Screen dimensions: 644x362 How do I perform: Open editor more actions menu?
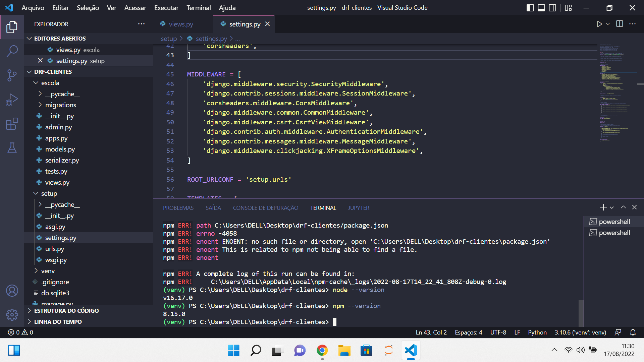click(632, 24)
